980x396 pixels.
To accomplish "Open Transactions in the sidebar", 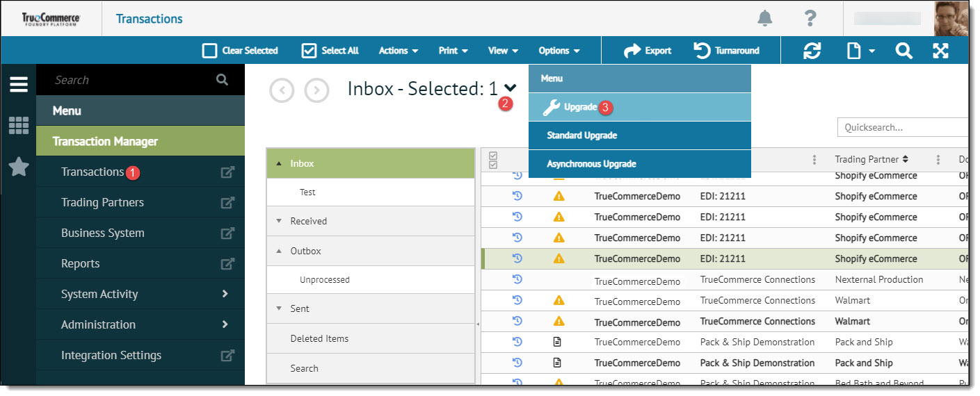I will tap(93, 172).
